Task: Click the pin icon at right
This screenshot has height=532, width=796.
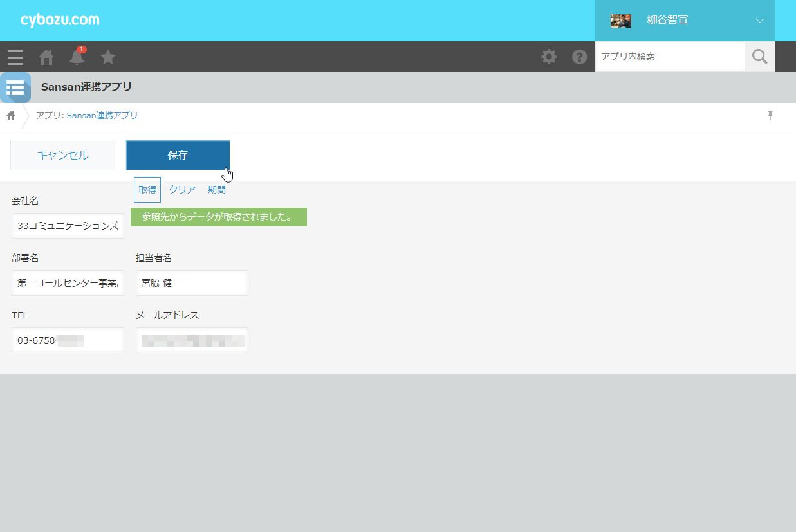Action: 770,116
